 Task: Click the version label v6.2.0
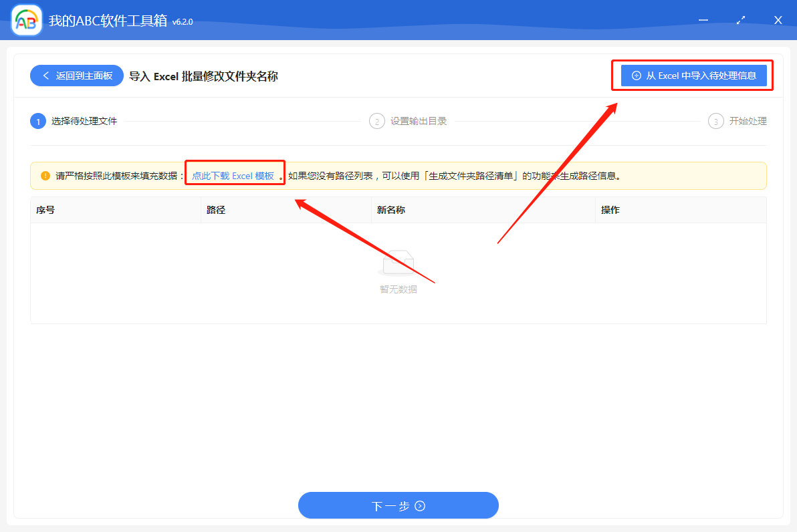(x=183, y=21)
